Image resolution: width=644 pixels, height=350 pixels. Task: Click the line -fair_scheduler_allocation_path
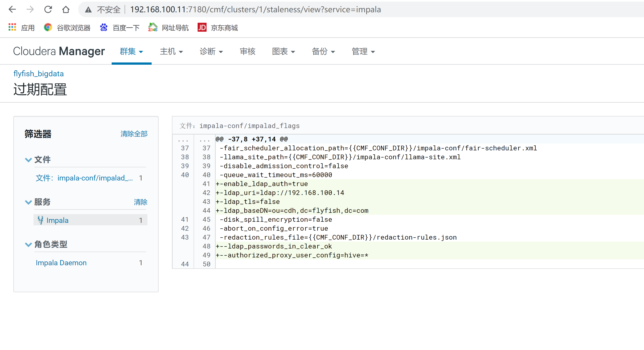point(378,148)
